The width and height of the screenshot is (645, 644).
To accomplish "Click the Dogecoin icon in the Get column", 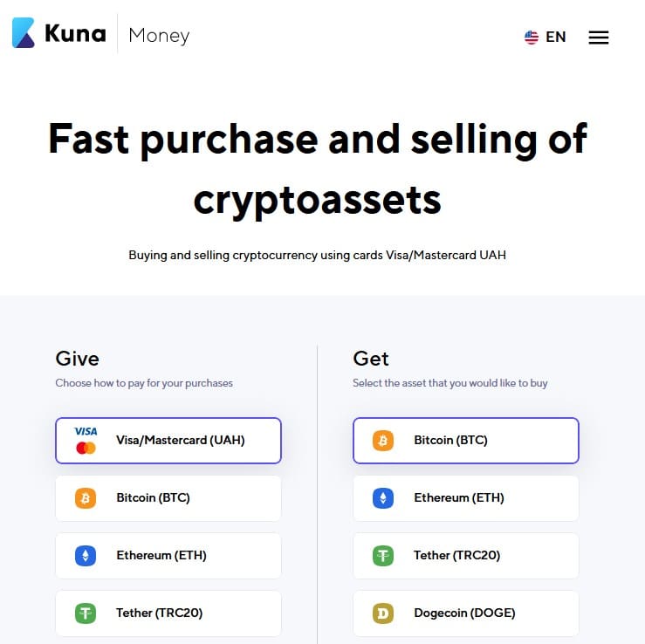I will [x=383, y=613].
